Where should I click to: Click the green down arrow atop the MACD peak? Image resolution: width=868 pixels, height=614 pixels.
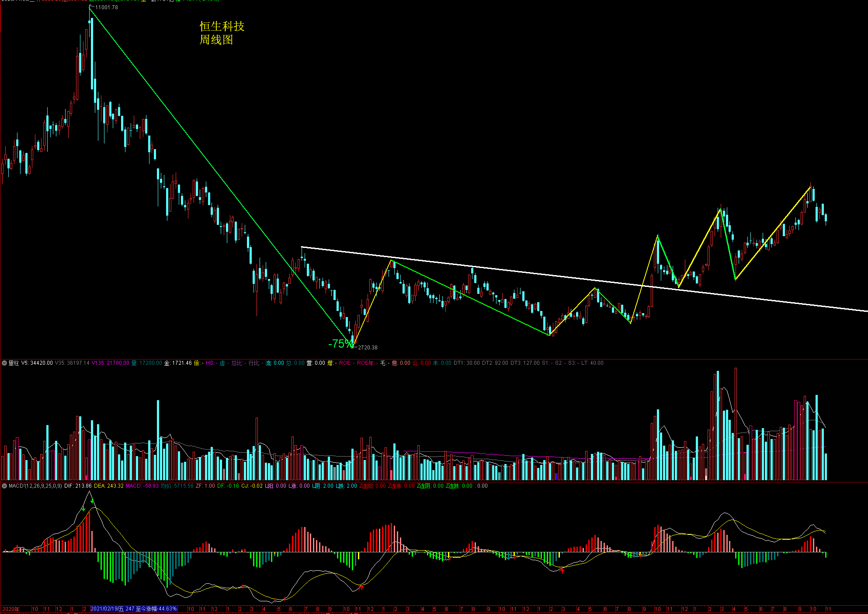click(92, 502)
